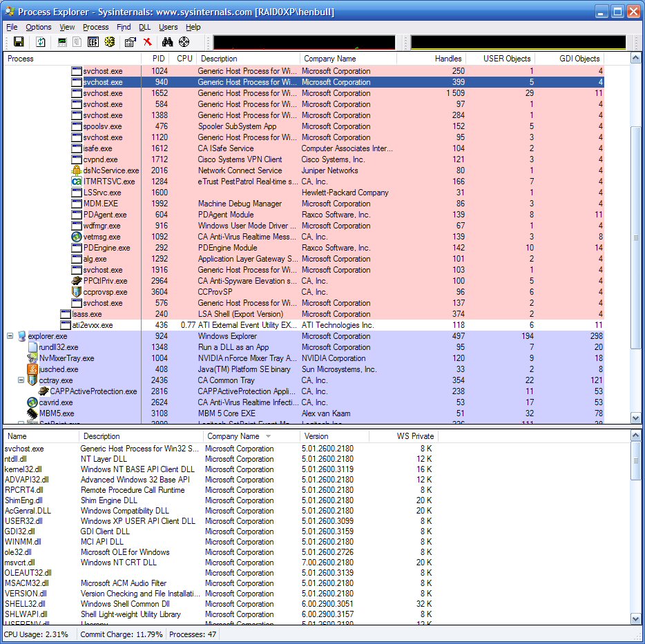
Task: Select svchost.exe with PID 1652
Action: coord(304,93)
